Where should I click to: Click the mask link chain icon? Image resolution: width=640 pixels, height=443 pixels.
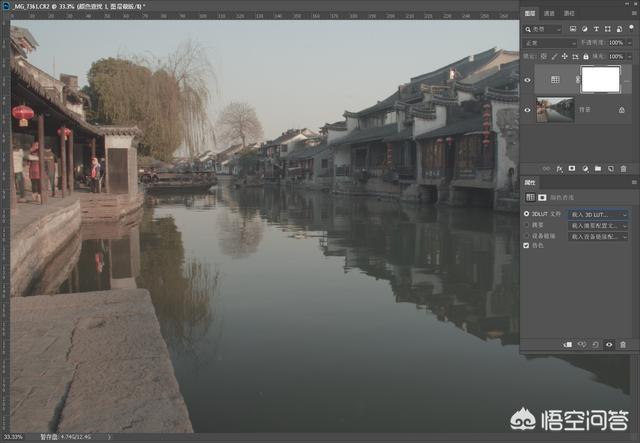pos(578,80)
